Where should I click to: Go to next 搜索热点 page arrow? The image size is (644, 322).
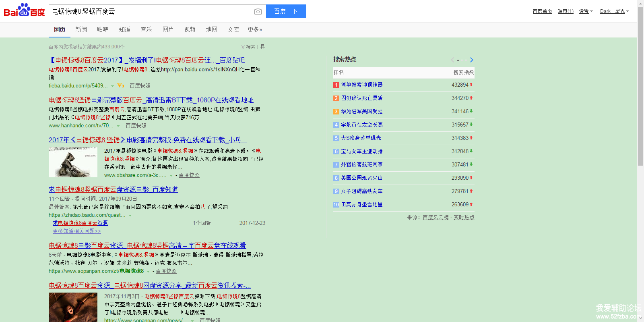click(x=472, y=60)
